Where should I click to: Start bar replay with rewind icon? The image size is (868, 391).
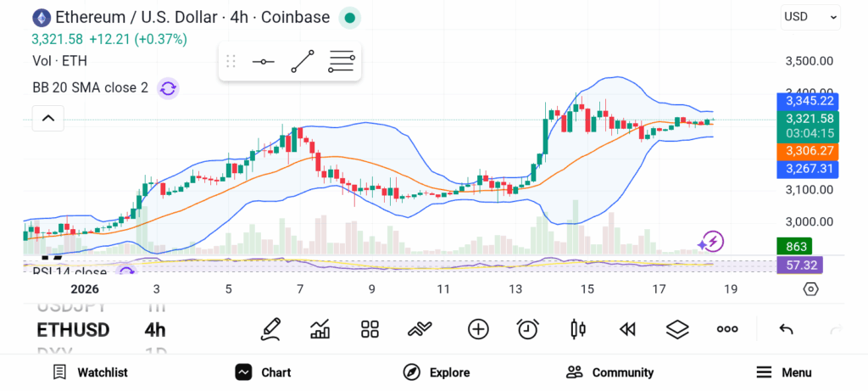(x=627, y=329)
